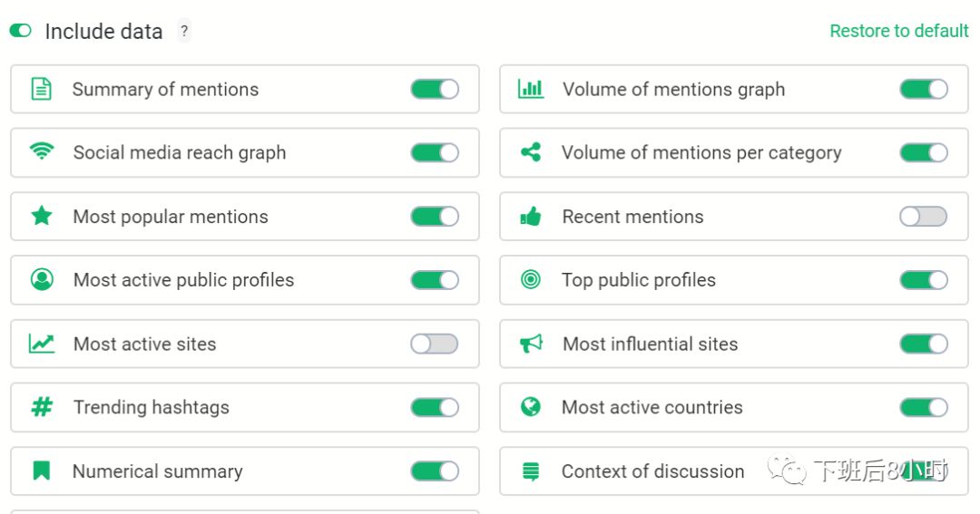Disable the Volume of mentions per category toggle

point(924,152)
